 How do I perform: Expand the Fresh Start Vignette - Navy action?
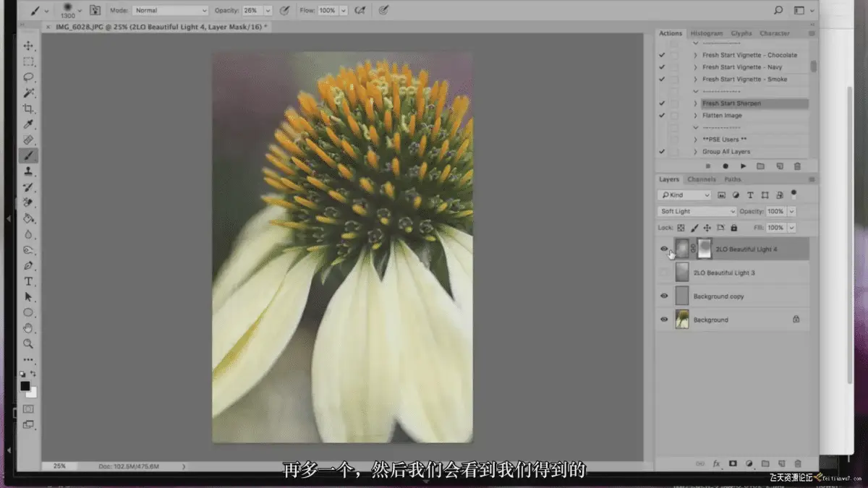click(x=695, y=67)
